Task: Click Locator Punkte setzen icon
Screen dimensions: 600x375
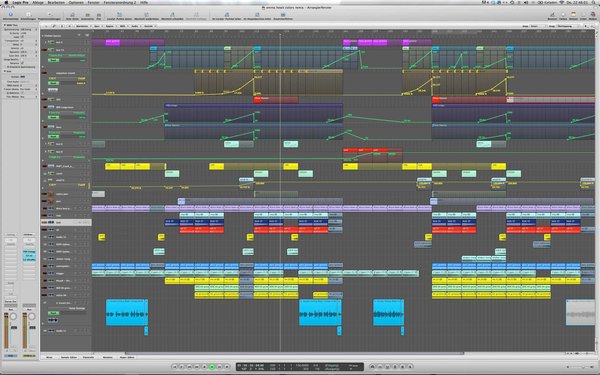Action: pos(119,16)
